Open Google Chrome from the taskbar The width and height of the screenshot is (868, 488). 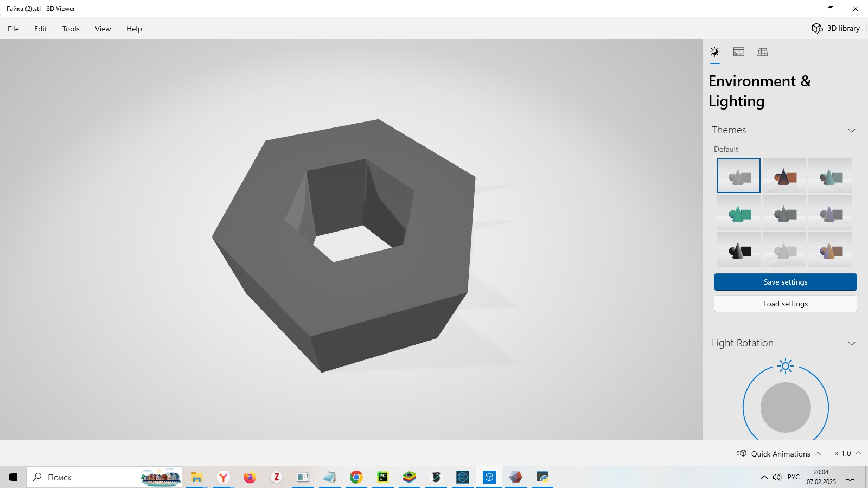coord(356,477)
